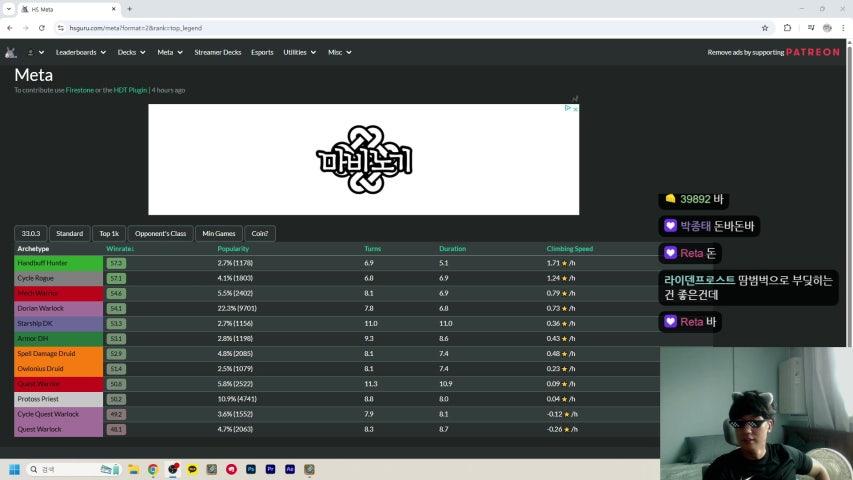Image resolution: width=853 pixels, height=480 pixels.
Task: Go to Streamer Decks page
Action: pyautogui.click(x=218, y=52)
